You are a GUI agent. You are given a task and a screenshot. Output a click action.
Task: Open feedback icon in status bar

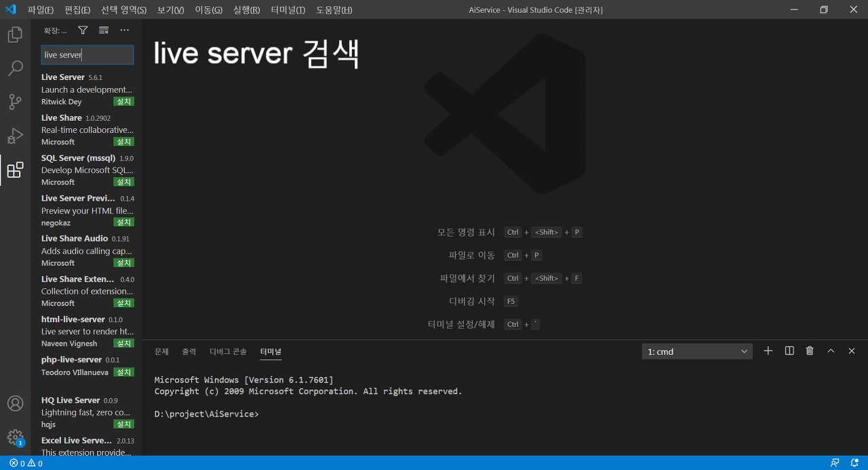tap(835, 463)
